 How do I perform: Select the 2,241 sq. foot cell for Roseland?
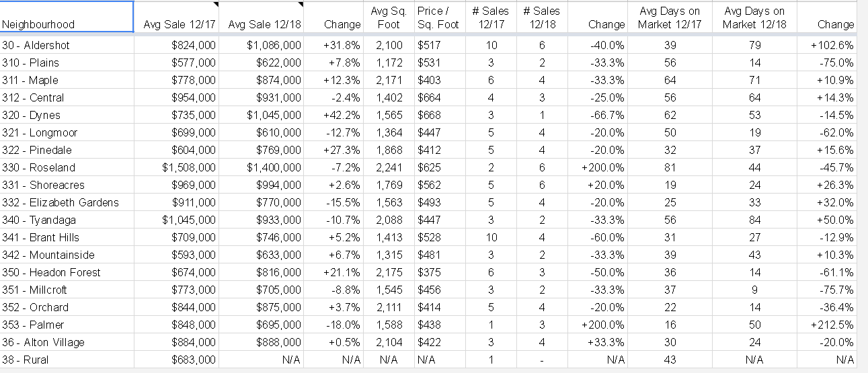point(389,167)
